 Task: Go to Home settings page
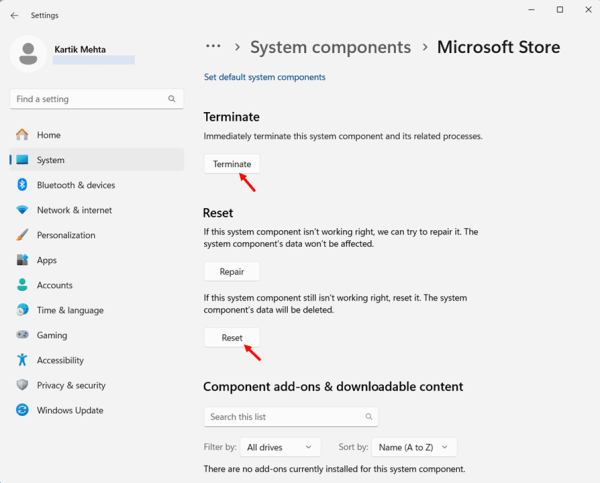tap(49, 135)
